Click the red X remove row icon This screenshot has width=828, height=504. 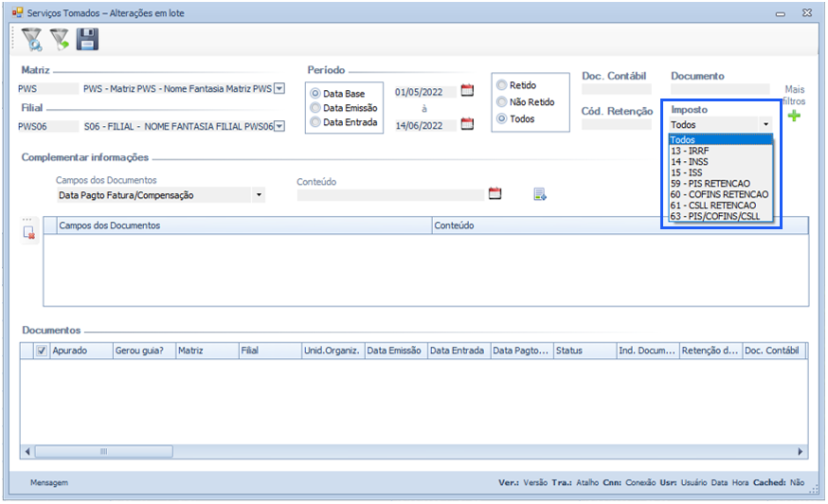pos(29,233)
